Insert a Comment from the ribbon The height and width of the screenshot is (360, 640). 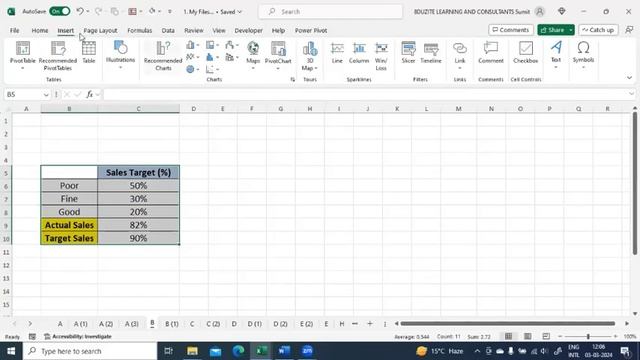coord(491,52)
